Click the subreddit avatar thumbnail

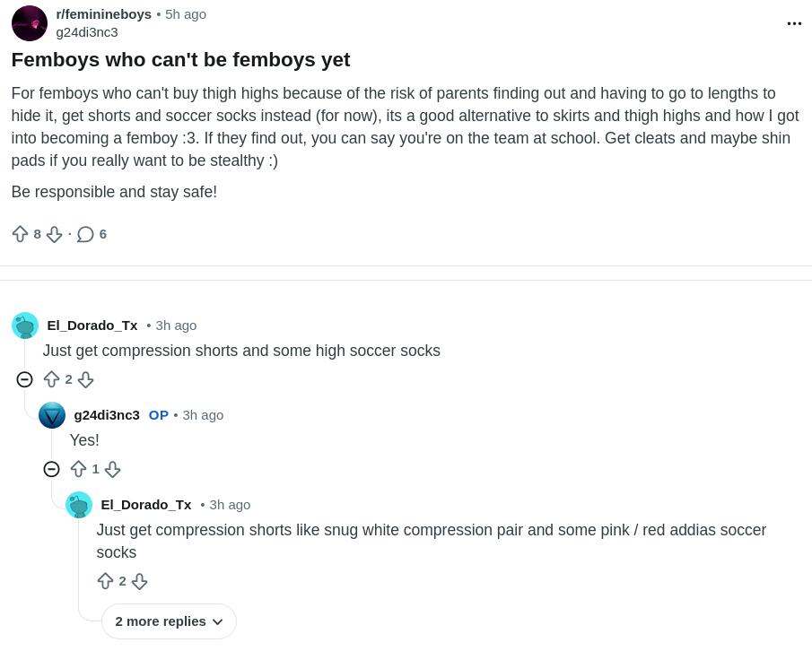click(30, 23)
